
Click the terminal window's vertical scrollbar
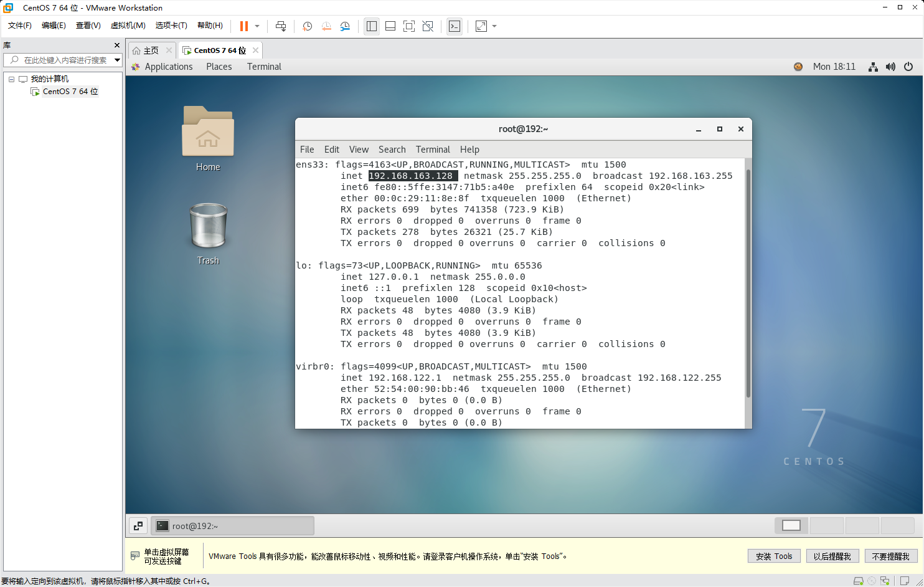point(748,283)
